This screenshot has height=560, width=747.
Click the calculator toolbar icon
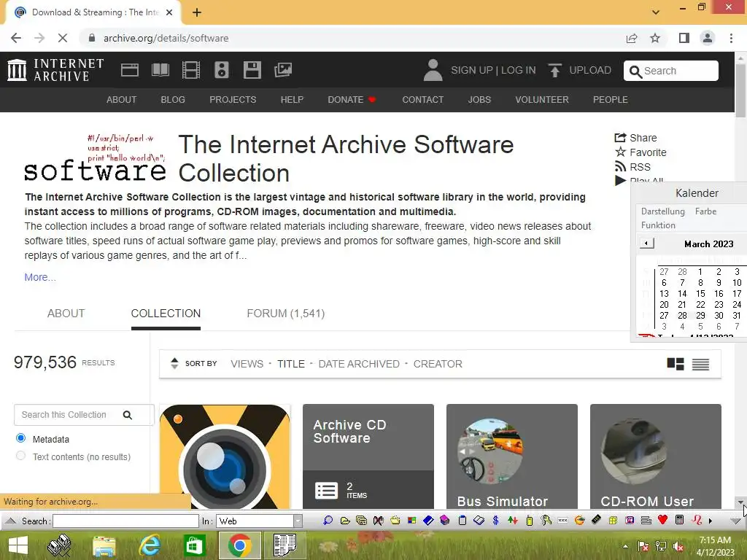click(680, 520)
